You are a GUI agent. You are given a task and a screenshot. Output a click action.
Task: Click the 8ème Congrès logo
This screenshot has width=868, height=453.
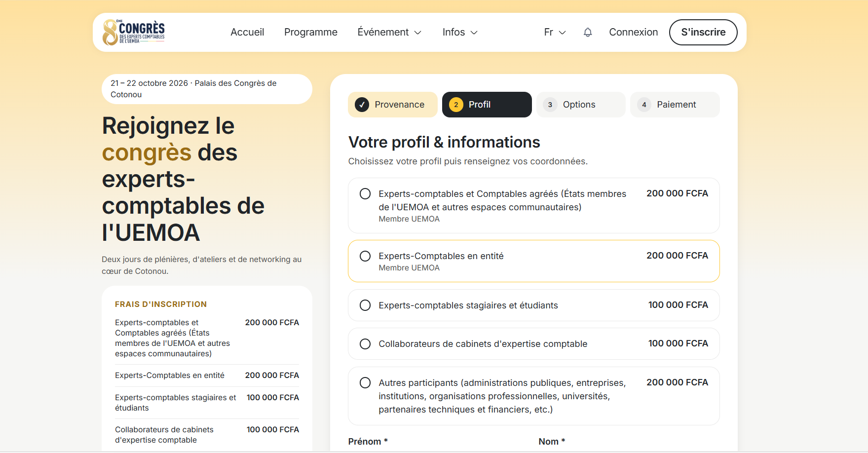pyautogui.click(x=134, y=32)
